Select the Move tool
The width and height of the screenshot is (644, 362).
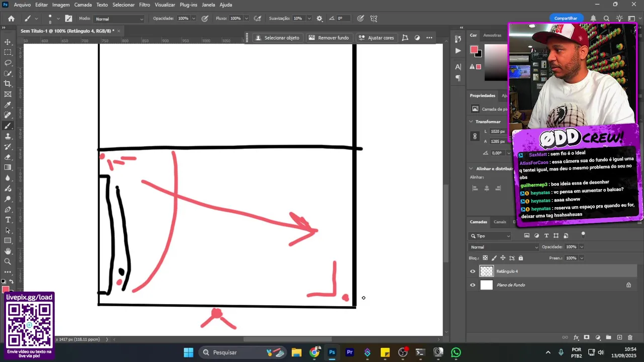[x=8, y=42]
